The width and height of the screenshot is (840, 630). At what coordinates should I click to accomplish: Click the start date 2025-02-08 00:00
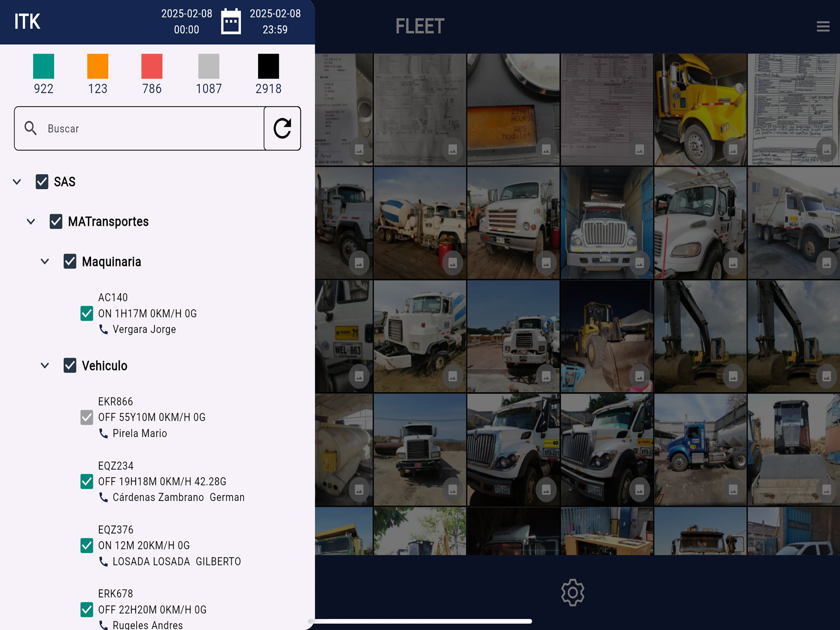[186, 22]
